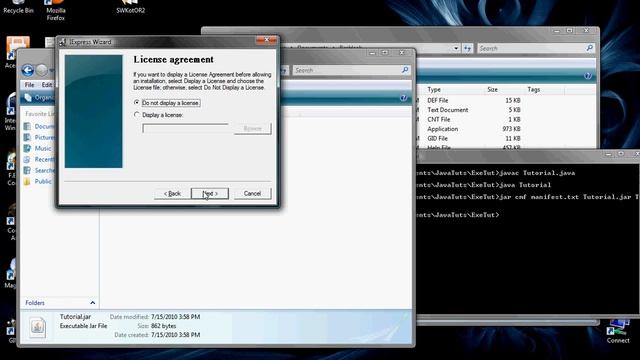The width and height of the screenshot is (640, 360).
Task: Click search magnifier in back Explorer window
Action: (589, 48)
